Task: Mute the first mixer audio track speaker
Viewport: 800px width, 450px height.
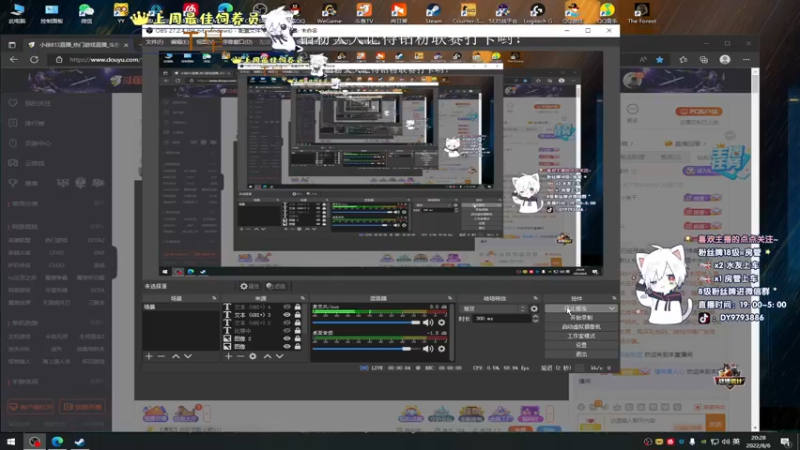Action: [428, 322]
